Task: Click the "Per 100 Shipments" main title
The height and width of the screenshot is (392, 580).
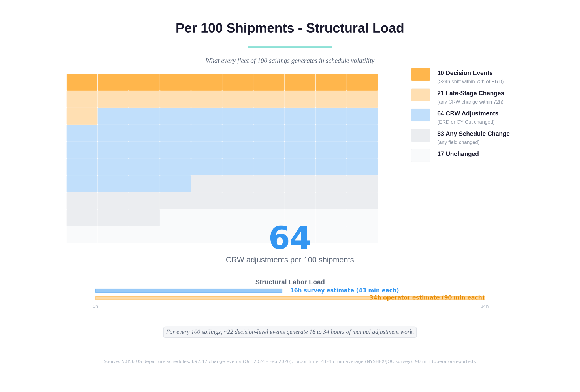Action: (290, 28)
